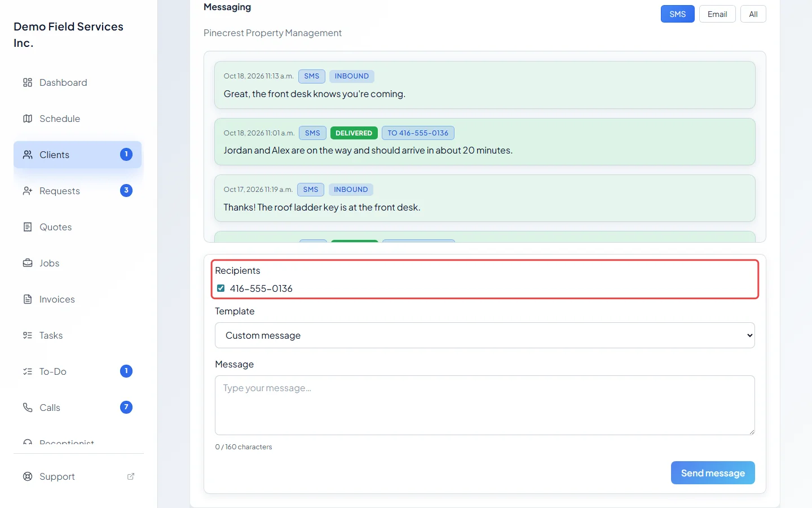Image resolution: width=812 pixels, height=508 pixels.
Task: Click the Quotes document icon
Action: (28, 227)
